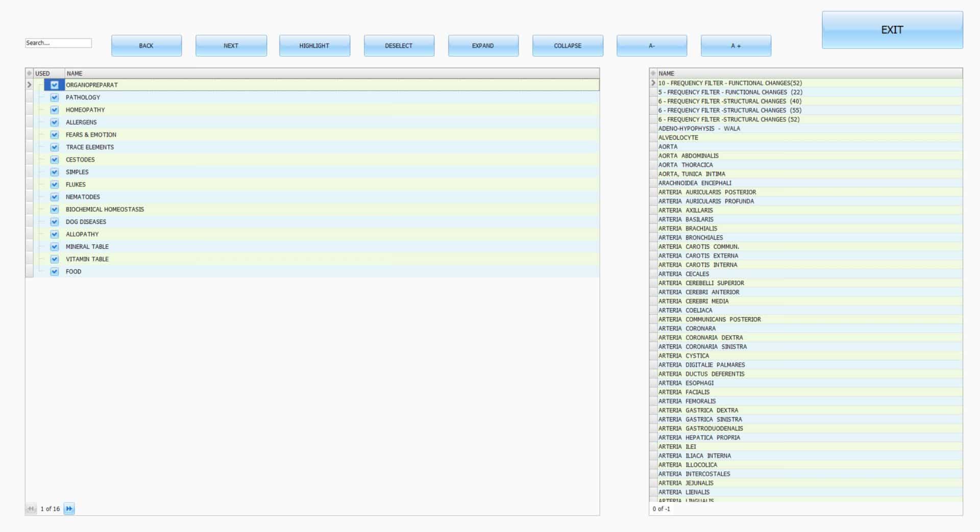The image size is (980, 532).
Task: Toggle the TRACE ELEMENTS checkbox
Action: pos(55,147)
